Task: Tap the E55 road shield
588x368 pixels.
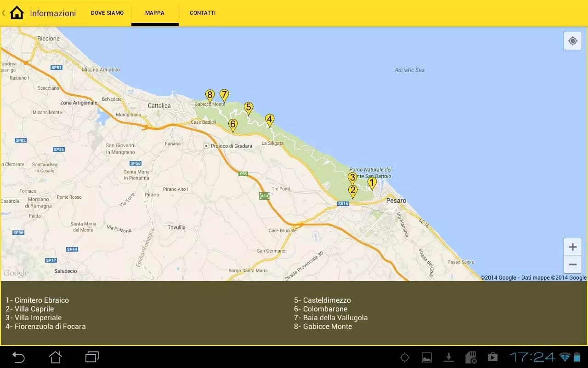Action: (x=243, y=174)
